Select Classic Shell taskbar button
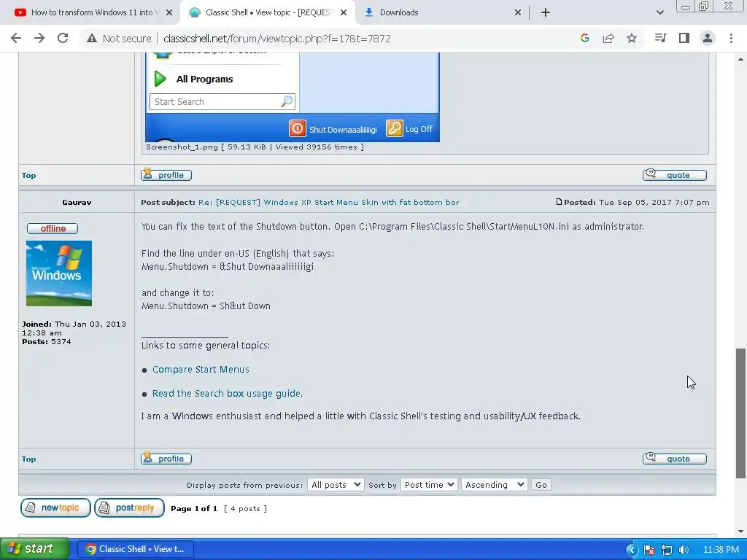This screenshot has width=747, height=560. click(135, 549)
